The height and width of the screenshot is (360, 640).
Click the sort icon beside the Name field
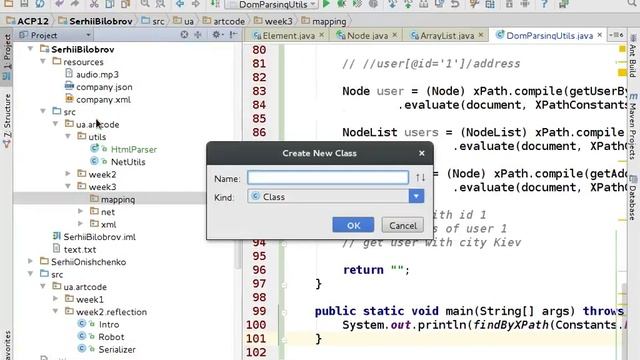[420, 178]
